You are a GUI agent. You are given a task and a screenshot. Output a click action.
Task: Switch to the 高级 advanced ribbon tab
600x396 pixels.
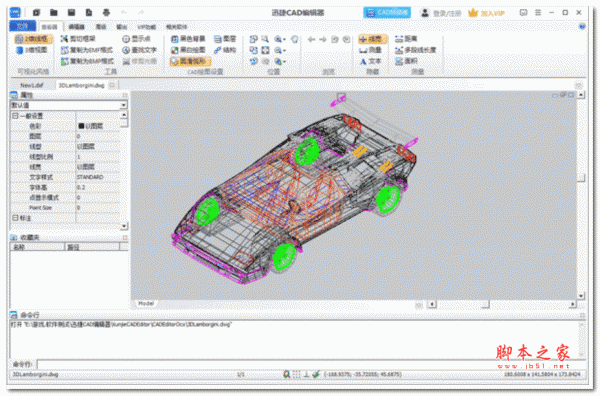(x=101, y=27)
